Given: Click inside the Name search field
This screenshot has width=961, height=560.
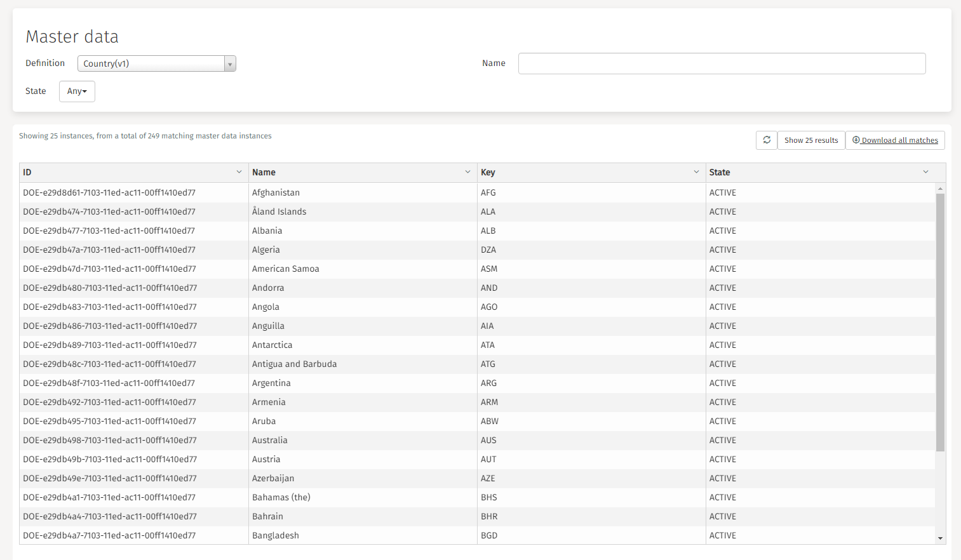Looking at the screenshot, I should click(x=721, y=63).
